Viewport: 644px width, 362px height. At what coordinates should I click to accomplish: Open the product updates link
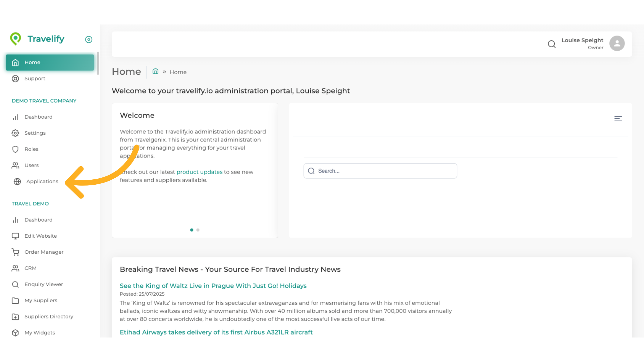199,172
